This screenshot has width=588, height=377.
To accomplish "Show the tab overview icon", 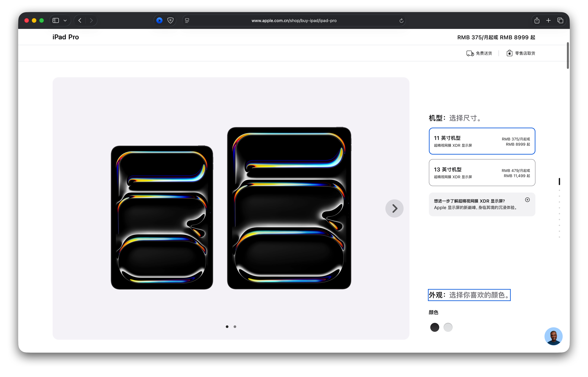I will pyautogui.click(x=560, y=21).
